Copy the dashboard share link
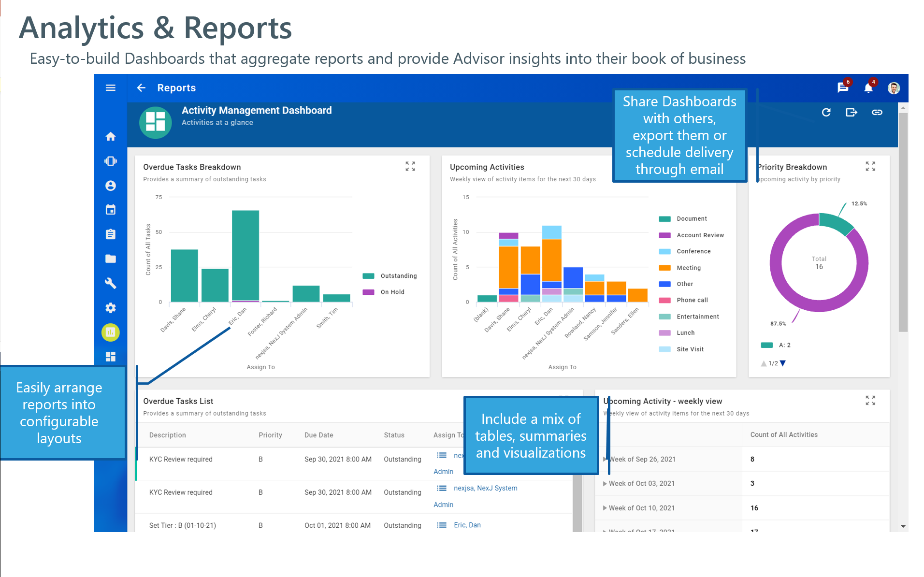This screenshot has width=924, height=577. [x=877, y=112]
